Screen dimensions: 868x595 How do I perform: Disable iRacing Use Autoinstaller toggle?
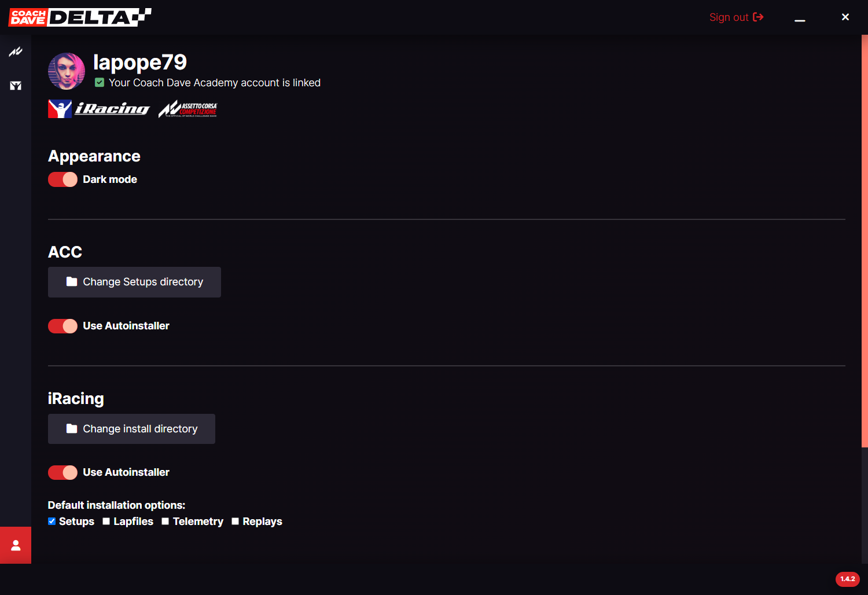[x=62, y=472]
